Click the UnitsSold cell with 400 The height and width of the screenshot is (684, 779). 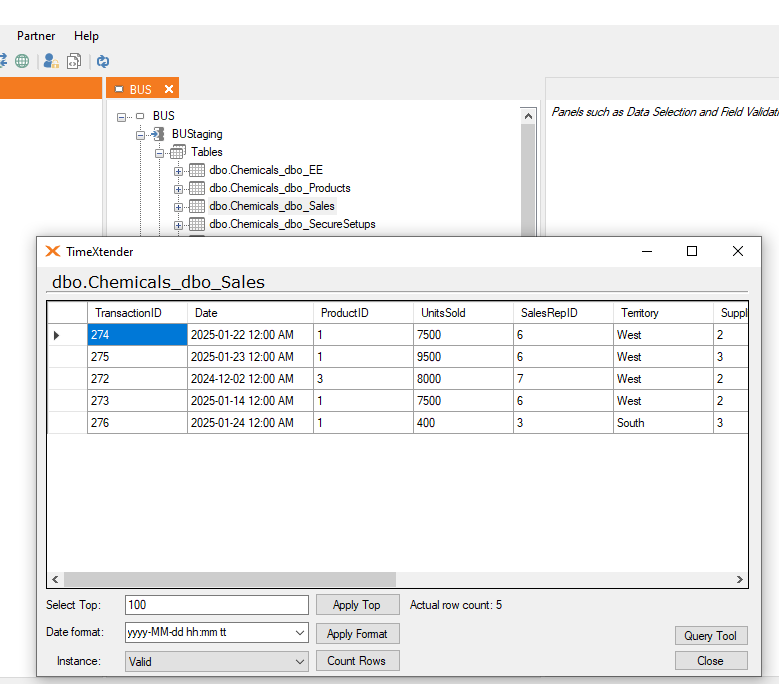coord(463,423)
